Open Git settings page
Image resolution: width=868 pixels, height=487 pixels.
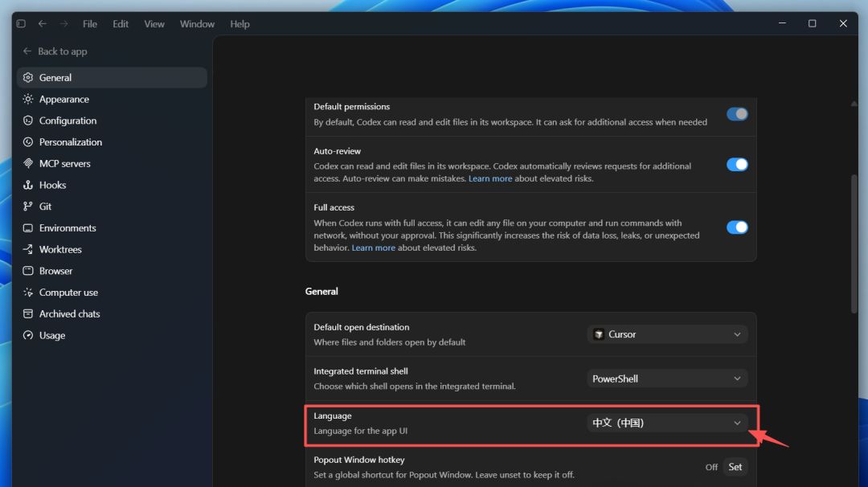[112, 207]
